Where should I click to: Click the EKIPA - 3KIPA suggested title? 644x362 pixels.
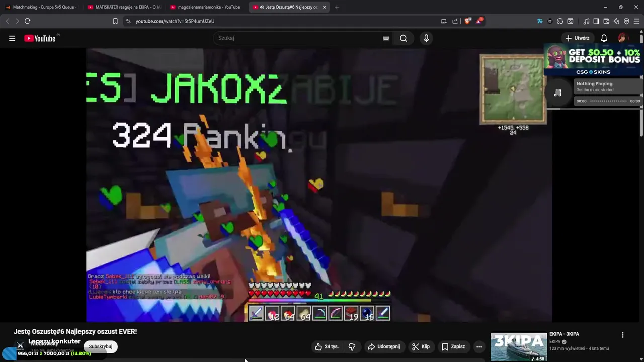tap(564, 334)
